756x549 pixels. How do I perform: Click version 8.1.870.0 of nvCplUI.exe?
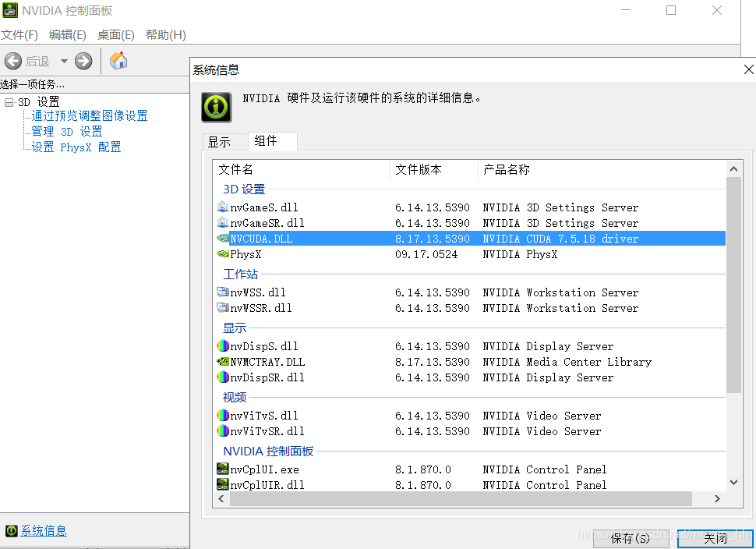click(x=423, y=469)
